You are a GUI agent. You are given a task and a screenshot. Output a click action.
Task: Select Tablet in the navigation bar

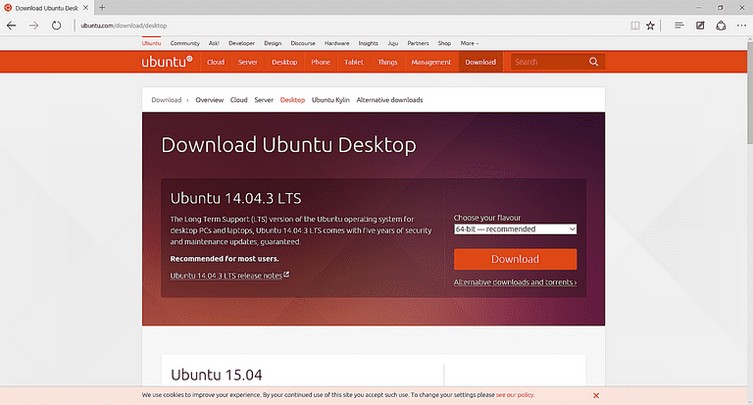coord(354,62)
